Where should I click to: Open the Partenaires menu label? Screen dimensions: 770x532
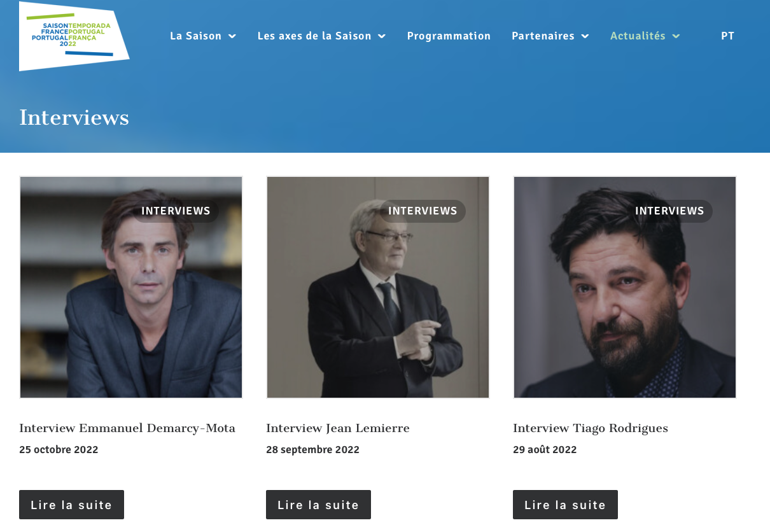(543, 36)
